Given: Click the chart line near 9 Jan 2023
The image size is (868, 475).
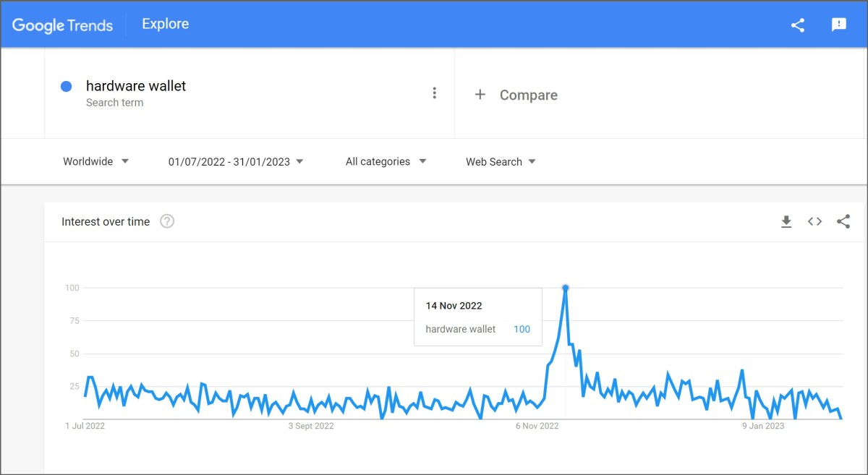Looking at the screenshot, I should click(x=763, y=404).
